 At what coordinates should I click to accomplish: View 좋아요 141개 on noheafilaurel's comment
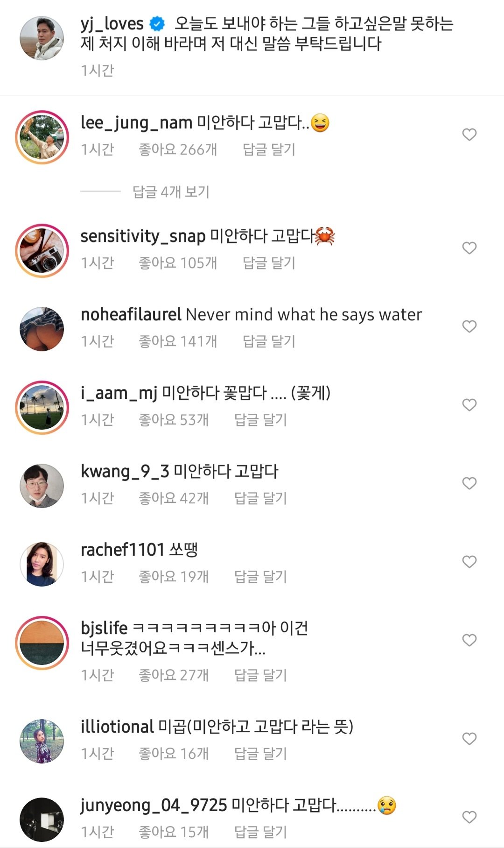[x=178, y=341]
